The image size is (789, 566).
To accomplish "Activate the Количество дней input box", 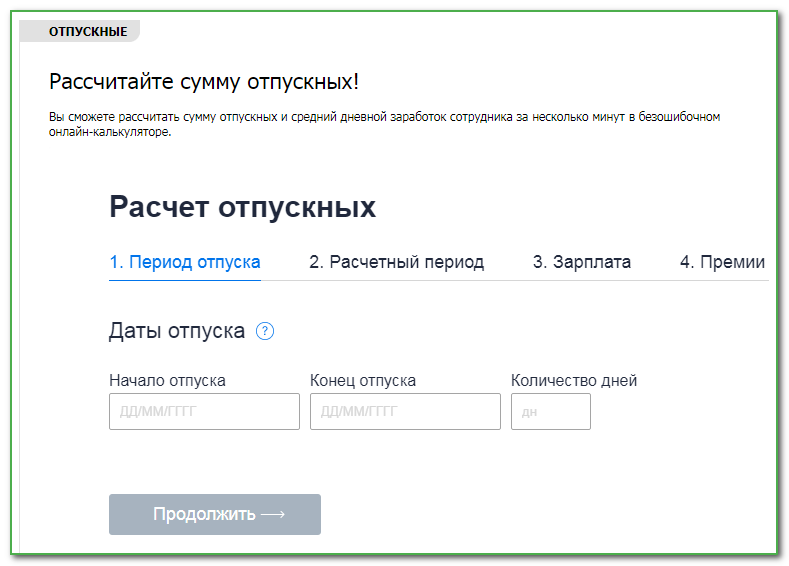I will pyautogui.click(x=550, y=411).
